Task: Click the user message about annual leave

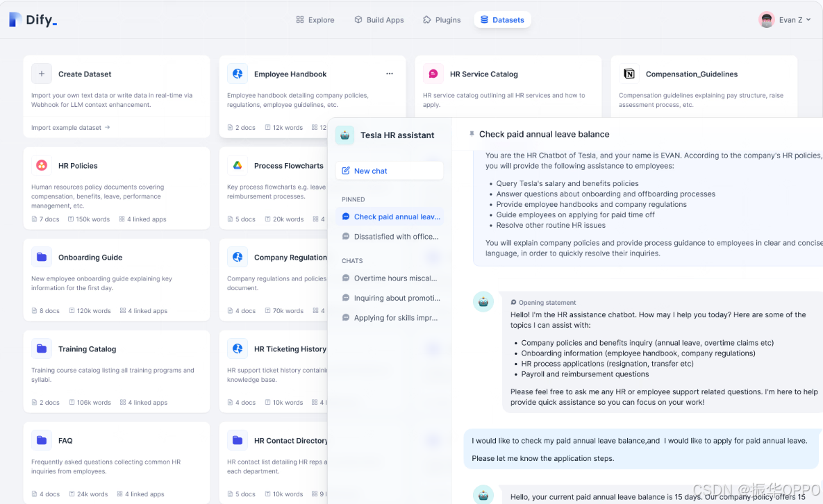Action: click(642, 449)
